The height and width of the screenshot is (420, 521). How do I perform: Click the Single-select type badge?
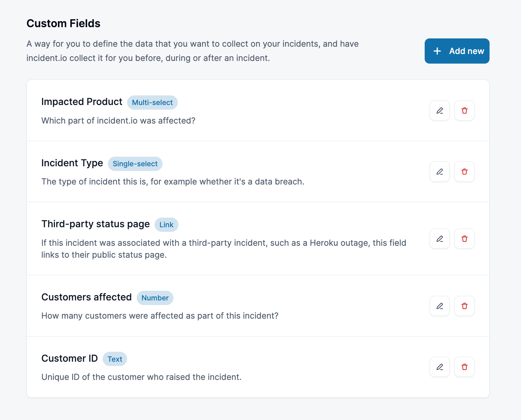click(135, 164)
